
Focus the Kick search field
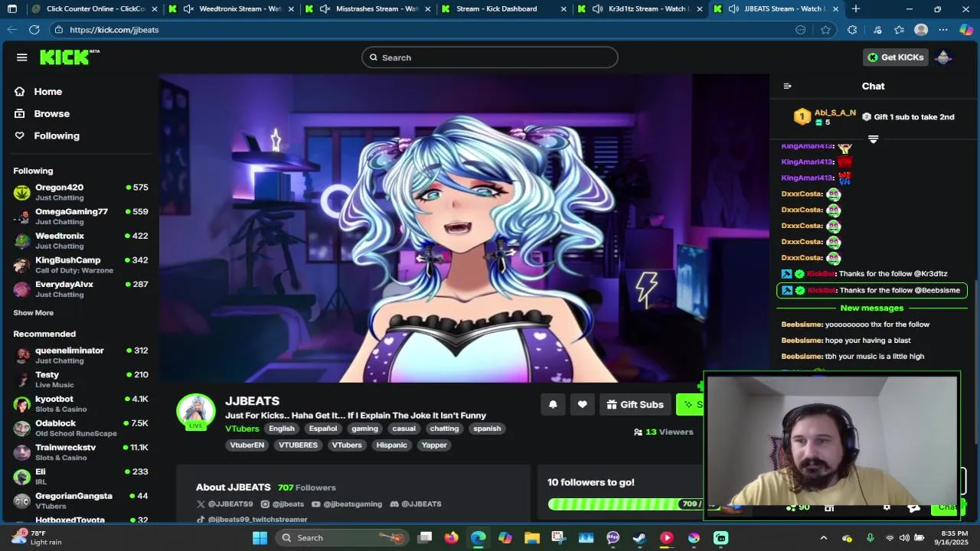click(x=490, y=57)
